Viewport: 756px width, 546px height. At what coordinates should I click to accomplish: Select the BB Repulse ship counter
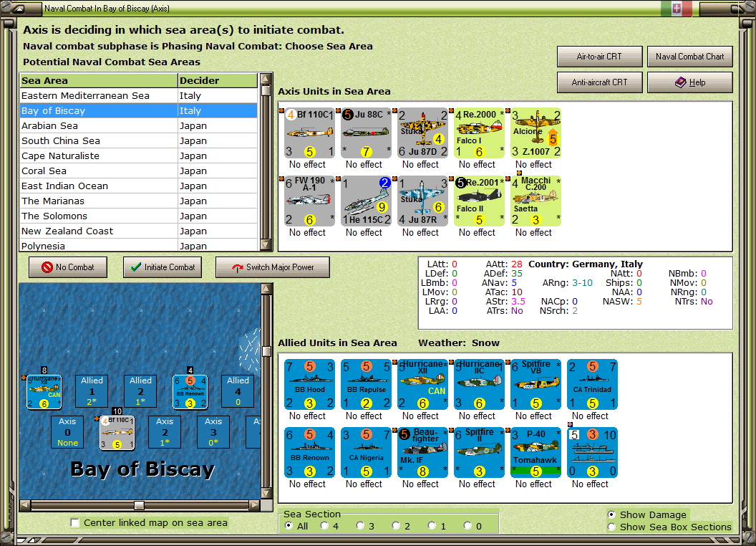click(366, 384)
